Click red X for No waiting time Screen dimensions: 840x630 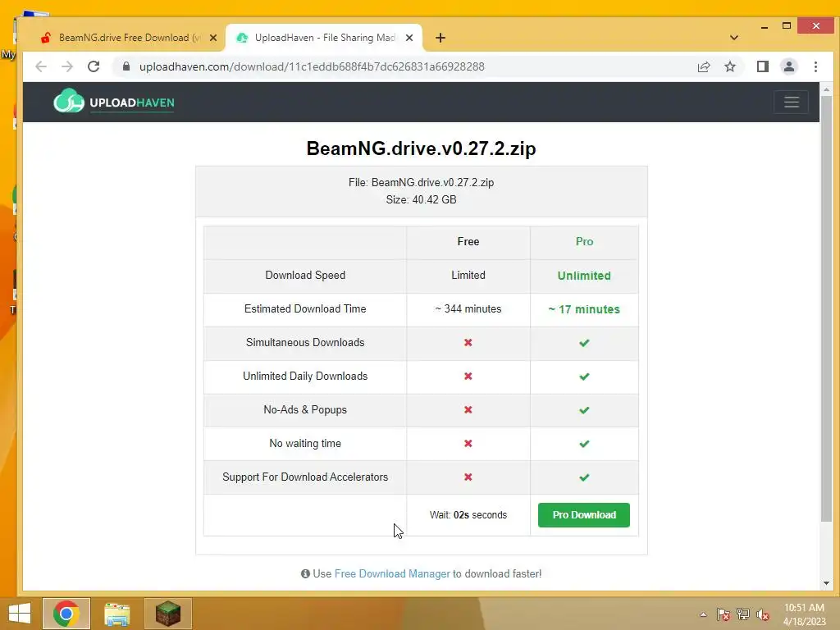[468, 444]
